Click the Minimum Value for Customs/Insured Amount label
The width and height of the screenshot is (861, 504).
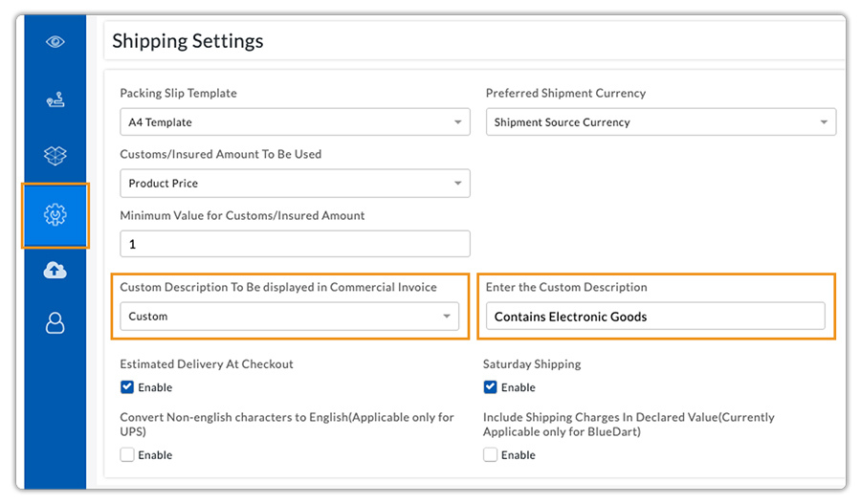tap(242, 216)
